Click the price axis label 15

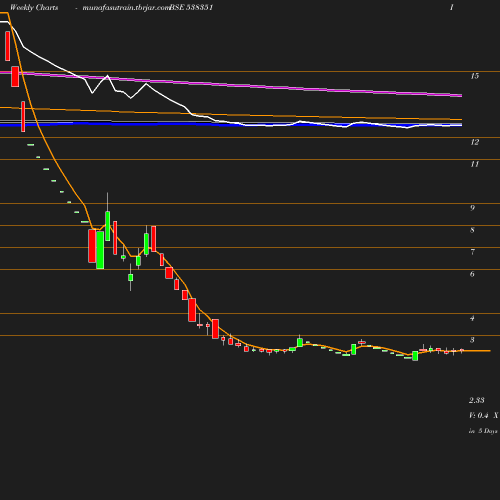point(475,76)
